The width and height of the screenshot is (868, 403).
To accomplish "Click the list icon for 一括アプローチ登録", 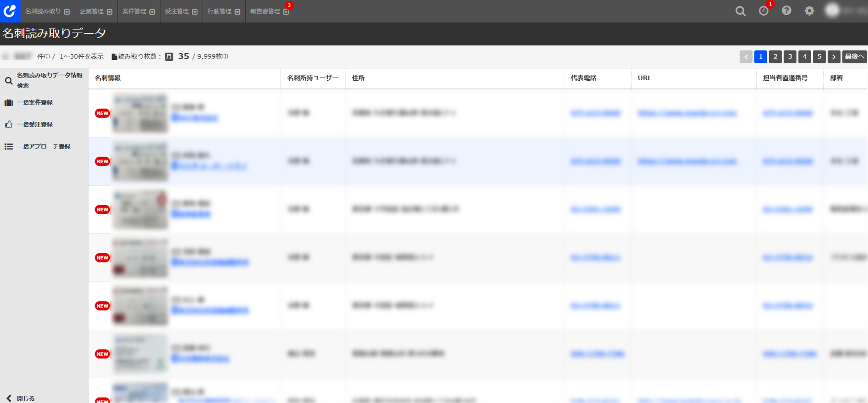I will tap(9, 147).
